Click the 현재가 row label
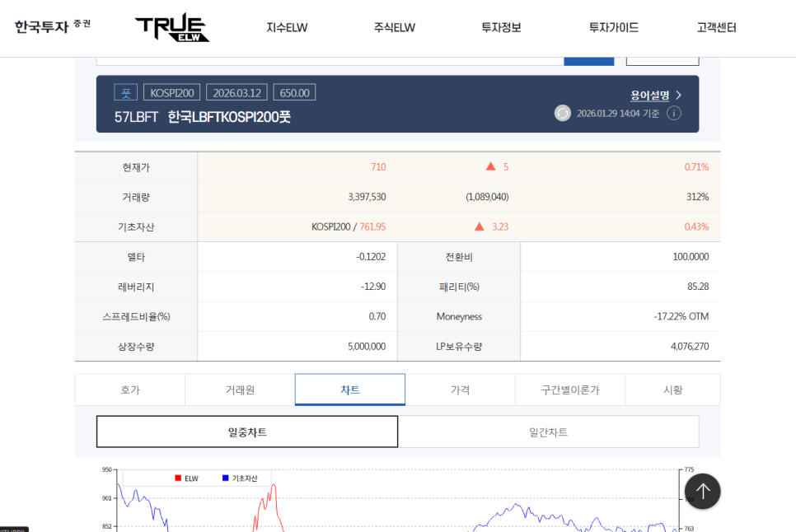This screenshot has width=796, height=532. click(136, 167)
